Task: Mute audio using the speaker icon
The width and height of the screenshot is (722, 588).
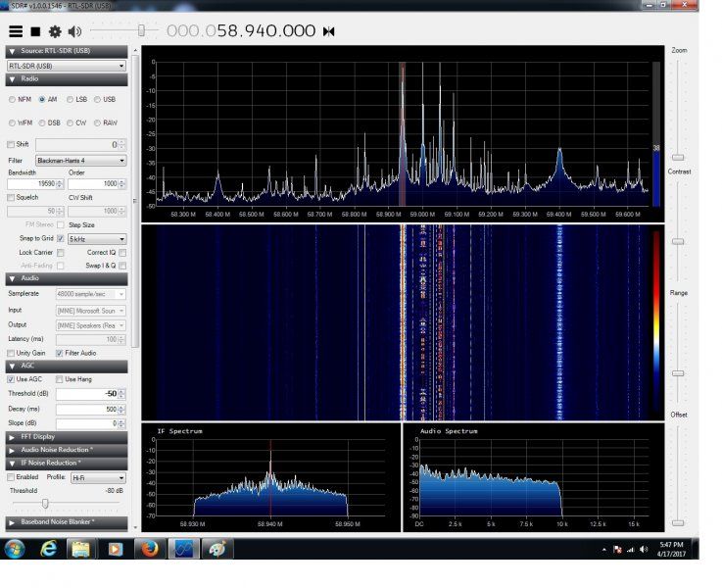Action: tap(74, 31)
